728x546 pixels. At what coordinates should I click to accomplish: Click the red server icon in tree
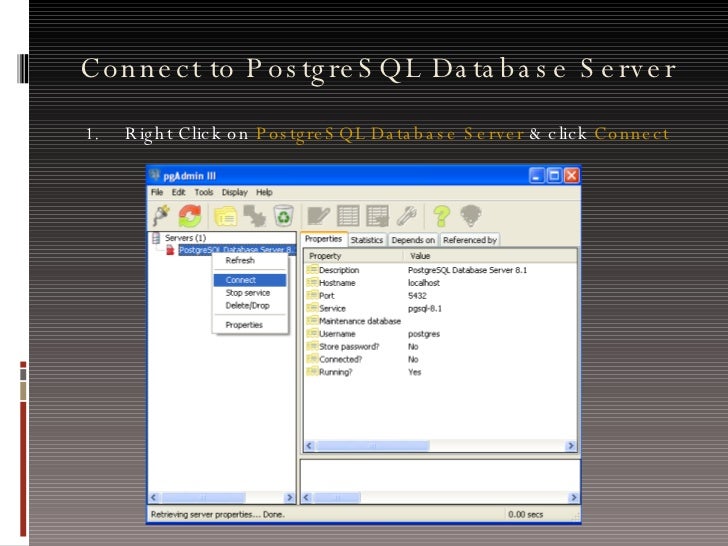point(170,250)
